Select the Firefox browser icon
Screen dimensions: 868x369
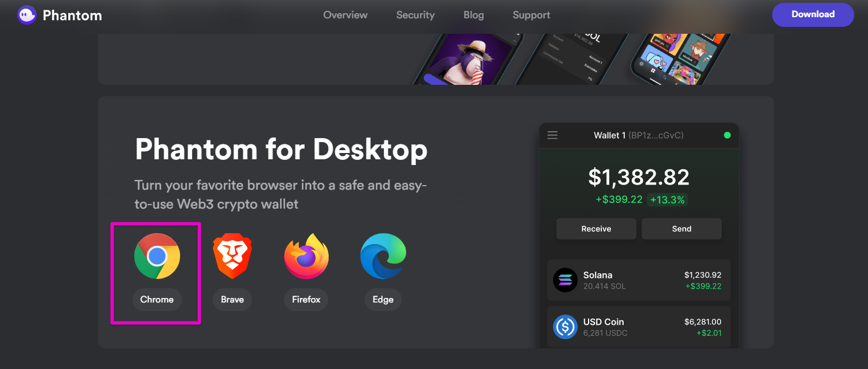[306, 256]
